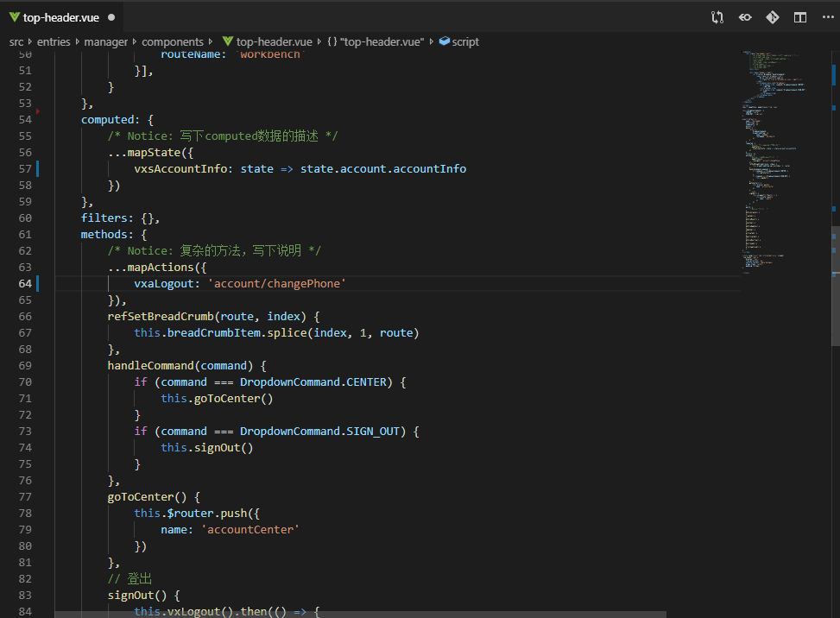Click goToCenter method definition on line 77

(x=141, y=496)
